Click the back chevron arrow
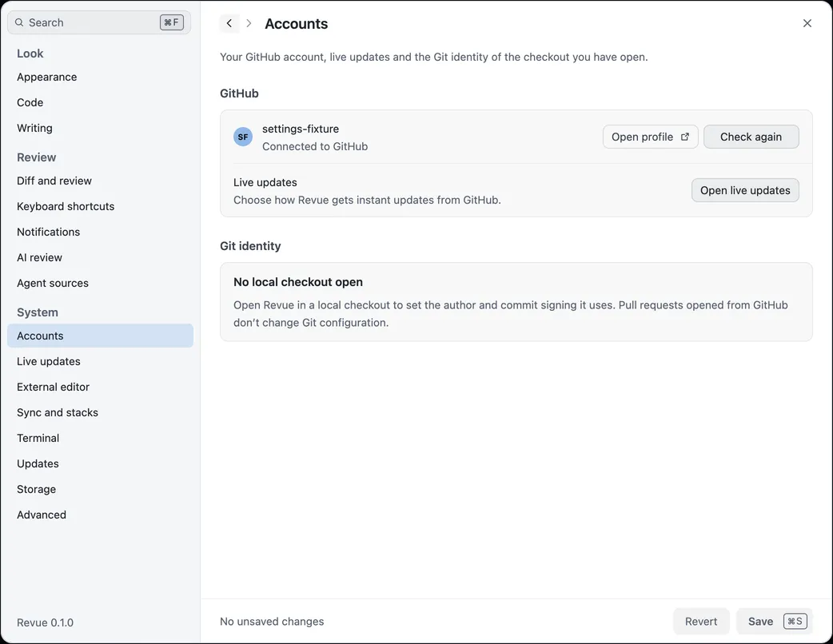Screen dimensions: 833x644 [229, 23]
